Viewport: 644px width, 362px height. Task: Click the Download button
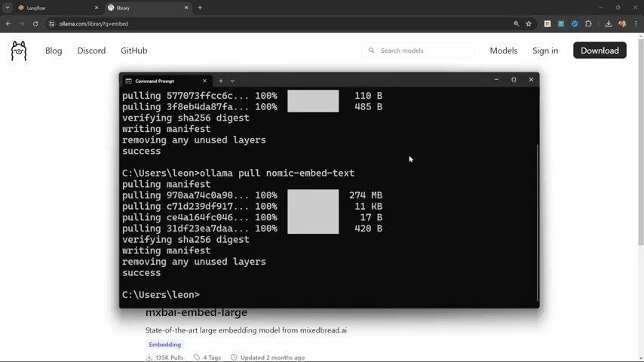pos(600,51)
